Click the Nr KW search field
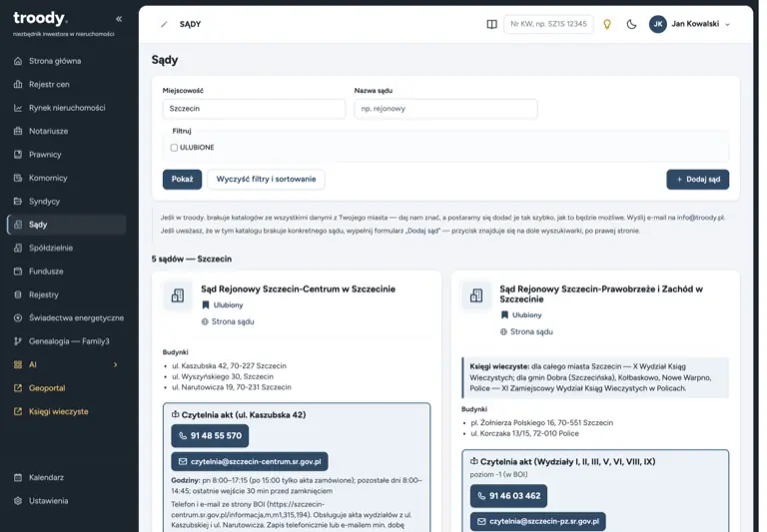The width and height of the screenshot is (767, 532). point(548,24)
